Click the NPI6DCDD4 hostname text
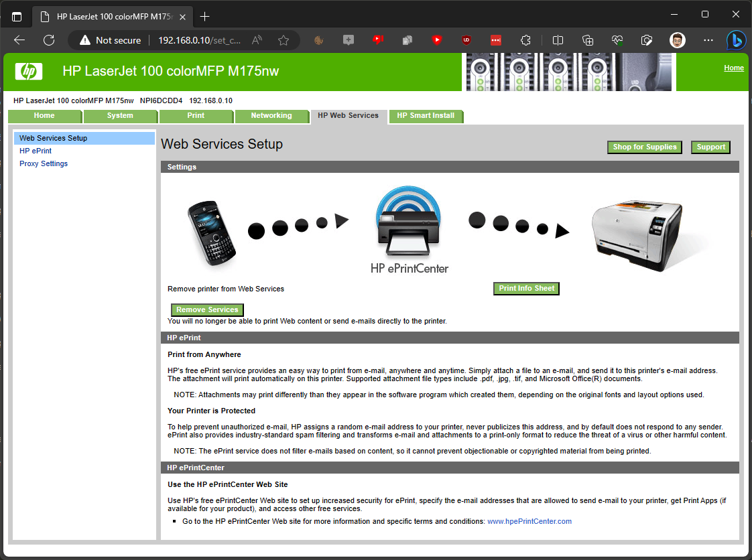Viewport: 752px width, 560px height. pyautogui.click(x=161, y=100)
